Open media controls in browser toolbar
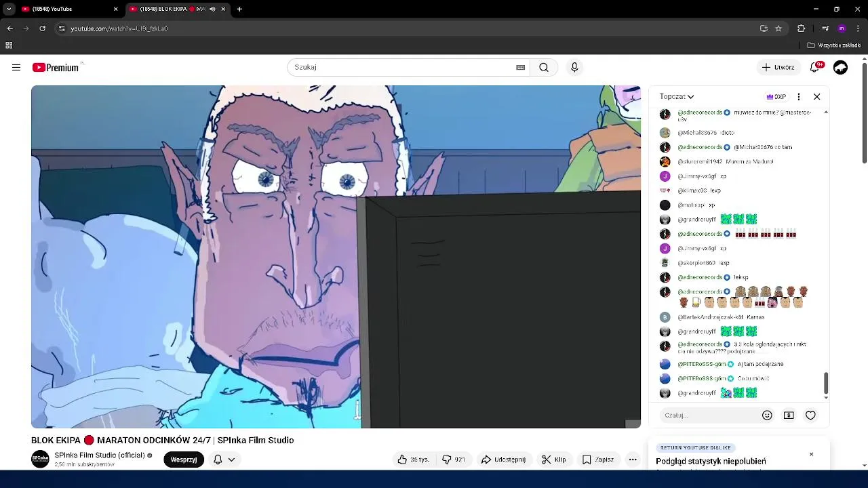 coord(825,28)
